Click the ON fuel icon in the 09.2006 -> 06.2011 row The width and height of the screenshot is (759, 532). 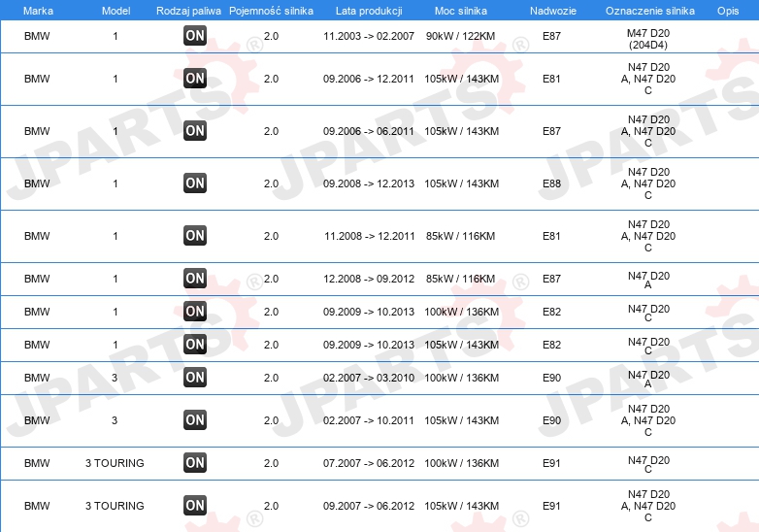point(195,131)
